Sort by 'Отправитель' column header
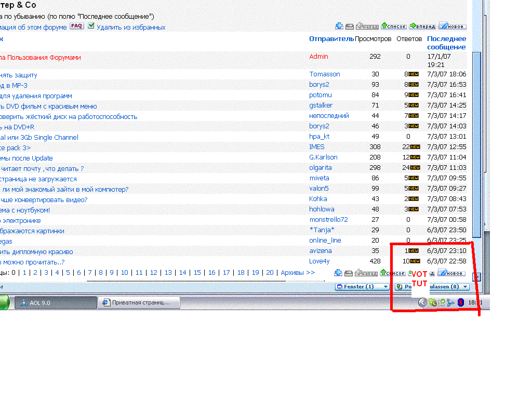Viewport: 532px width, 399px height. tap(331, 39)
